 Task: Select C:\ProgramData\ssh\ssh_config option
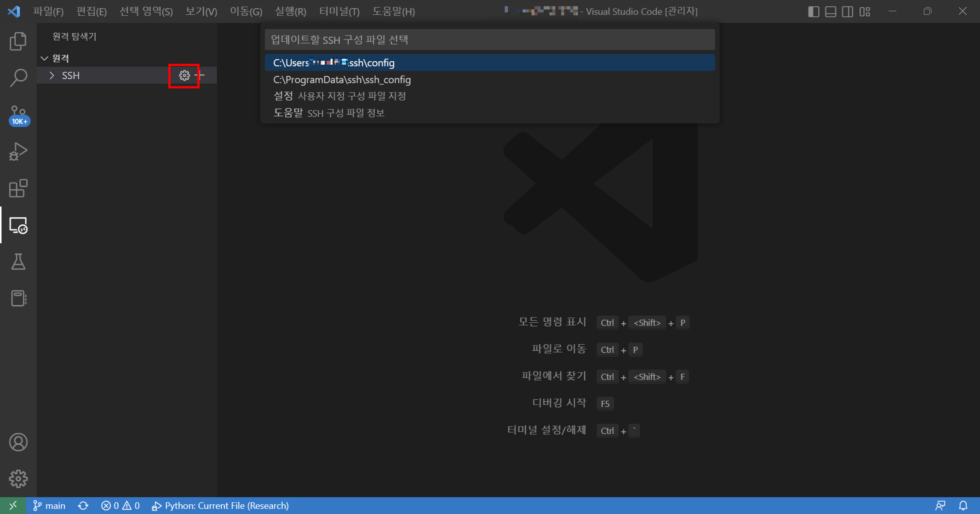342,79
